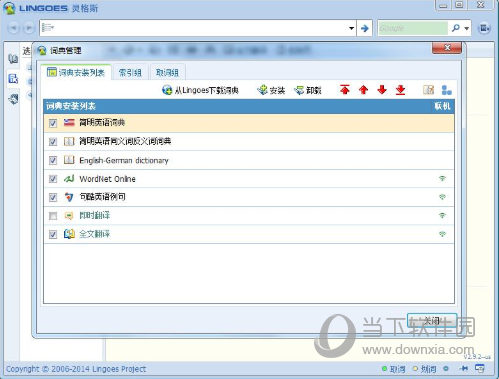The width and height of the screenshot is (499, 379).
Task: Move dictionary to top with red arrow
Action: (x=345, y=90)
